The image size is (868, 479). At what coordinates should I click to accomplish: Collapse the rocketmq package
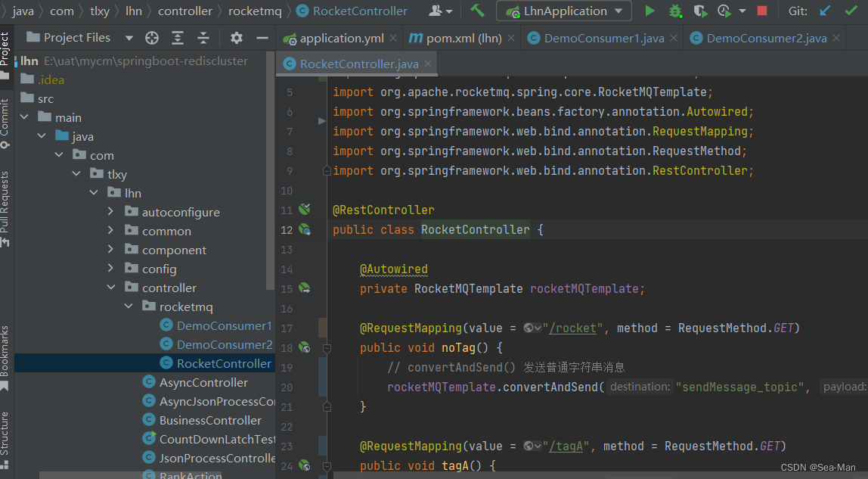click(x=129, y=306)
